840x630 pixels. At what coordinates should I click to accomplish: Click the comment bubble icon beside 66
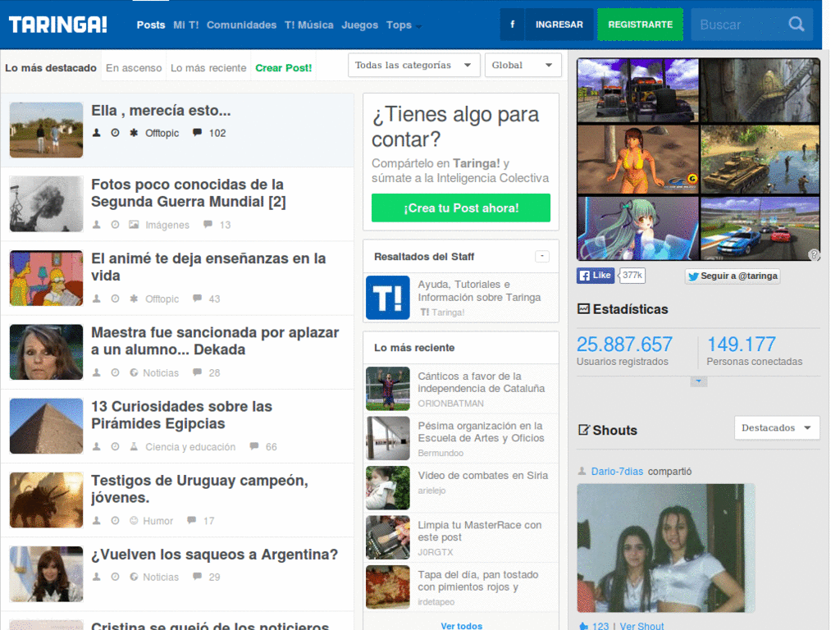pyautogui.click(x=254, y=445)
